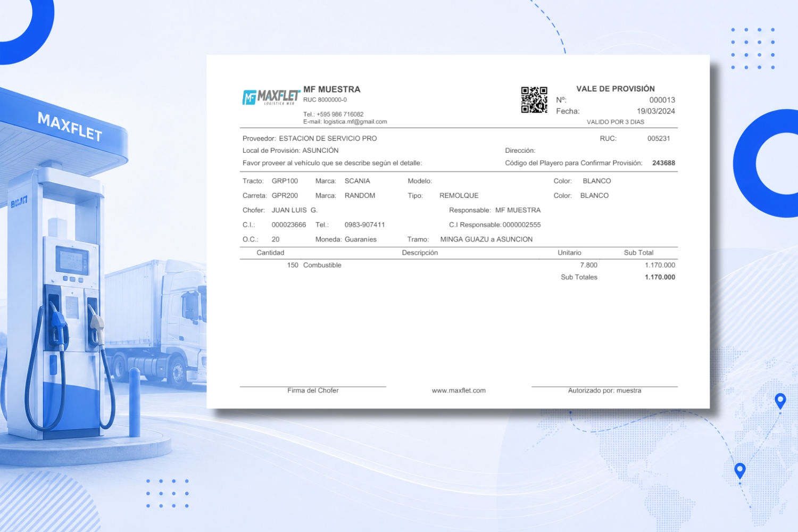Click Tracto color BLANCO
Image resolution: width=798 pixels, height=532 pixels.
597,181
